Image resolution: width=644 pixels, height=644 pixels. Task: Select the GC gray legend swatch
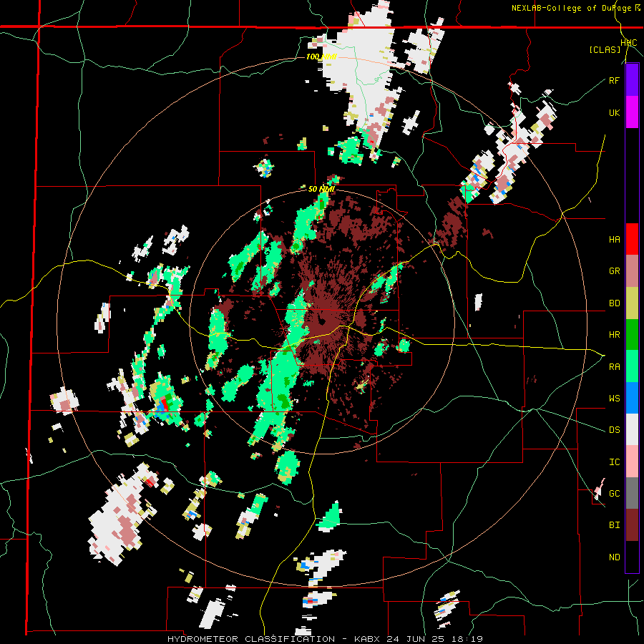[x=632, y=493]
